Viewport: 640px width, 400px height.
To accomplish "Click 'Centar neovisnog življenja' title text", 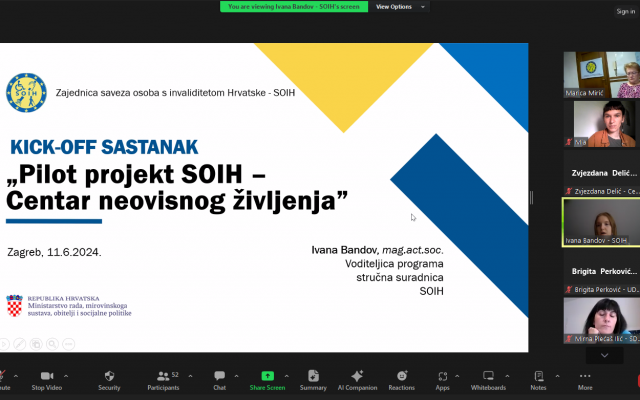I will coord(177,200).
